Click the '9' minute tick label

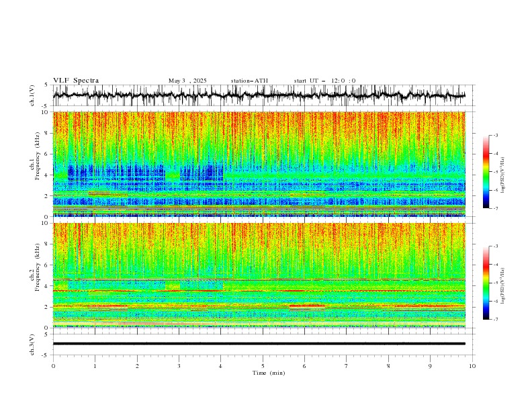pos(430,366)
